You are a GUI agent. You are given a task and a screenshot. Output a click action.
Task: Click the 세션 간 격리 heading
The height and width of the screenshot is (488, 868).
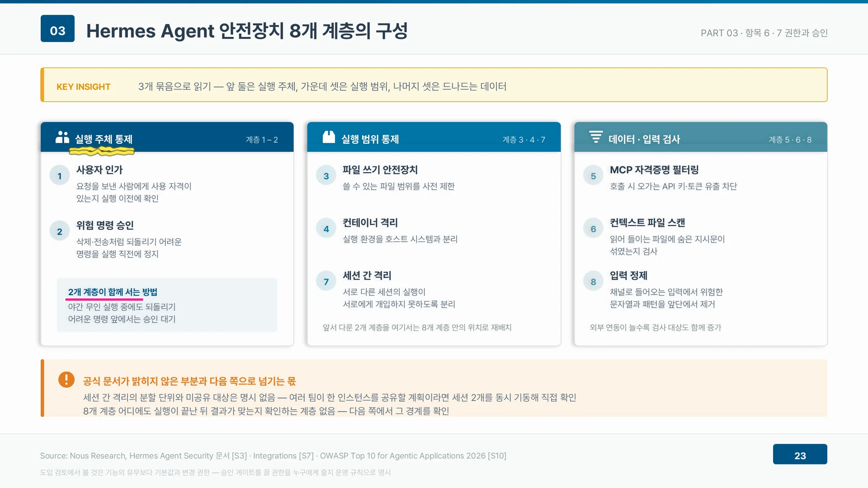[x=367, y=276]
